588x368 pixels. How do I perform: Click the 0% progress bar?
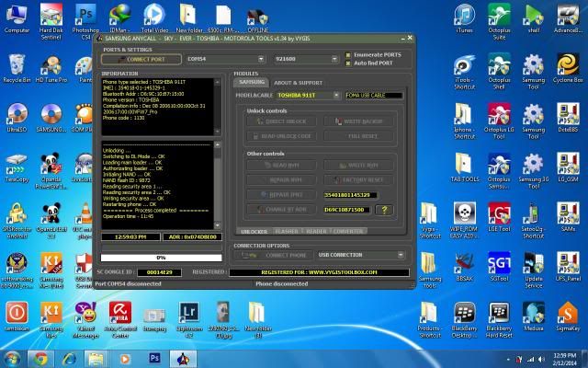[x=162, y=258]
